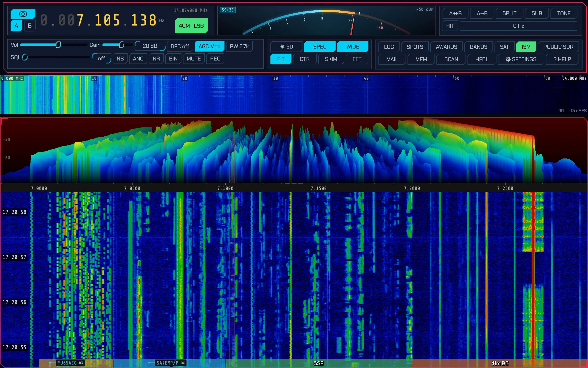This screenshot has height=368, width=588.
Task: Toggle RIT offset
Action: (450, 26)
